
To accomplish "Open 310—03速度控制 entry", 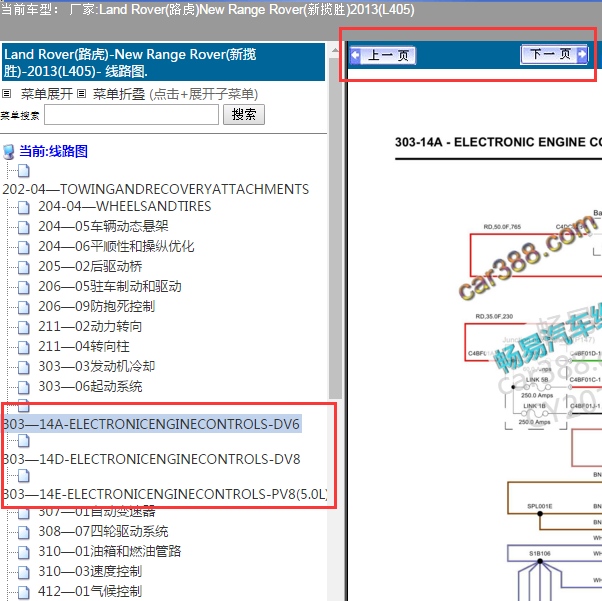I will [x=90, y=571].
